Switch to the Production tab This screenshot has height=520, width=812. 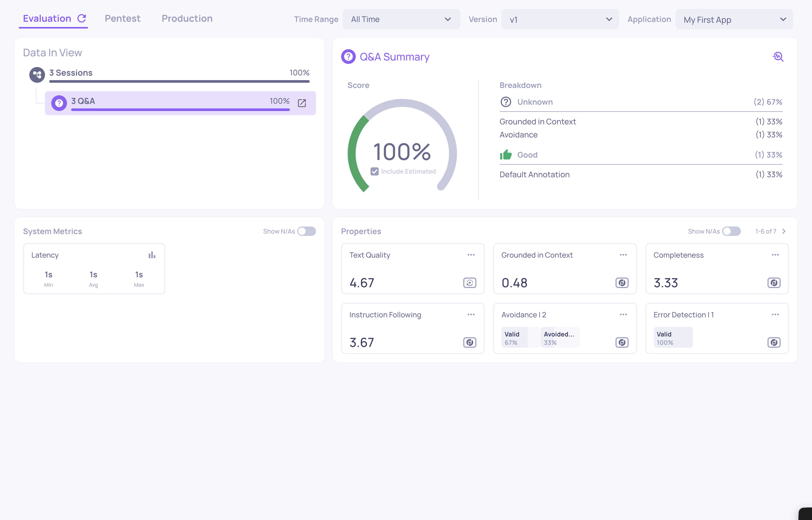tap(187, 19)
